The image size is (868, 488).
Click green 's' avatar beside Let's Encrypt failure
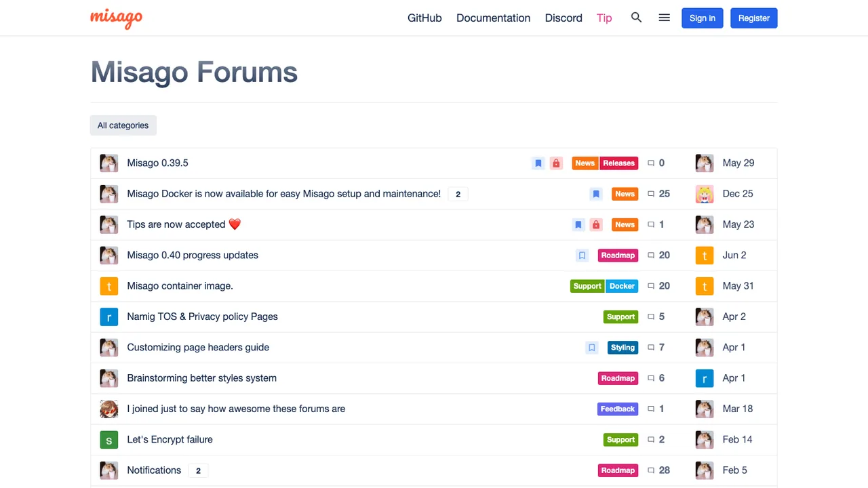coord(109,440)
